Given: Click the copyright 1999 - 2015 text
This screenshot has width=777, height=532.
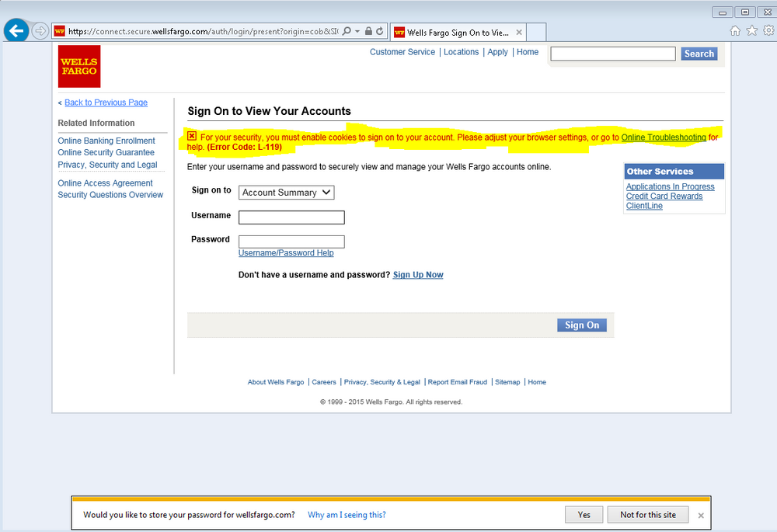Looking at the screenshot, I should point(391,402).
